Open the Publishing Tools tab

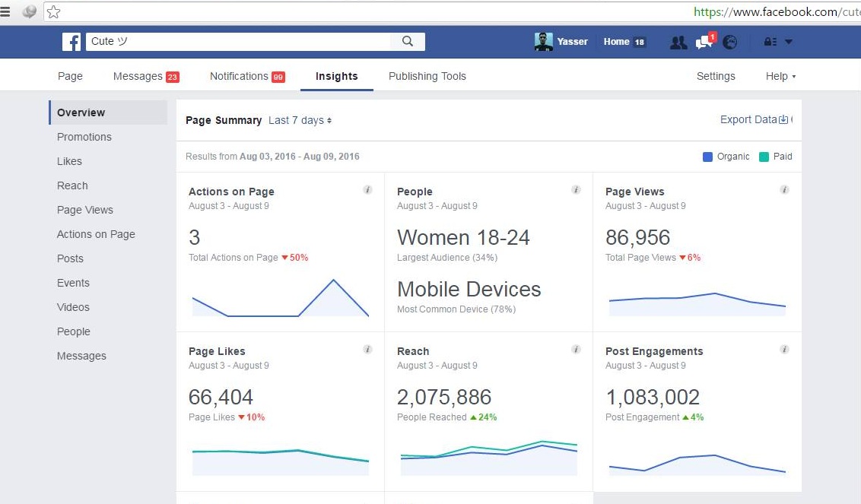tap(427, 76)
